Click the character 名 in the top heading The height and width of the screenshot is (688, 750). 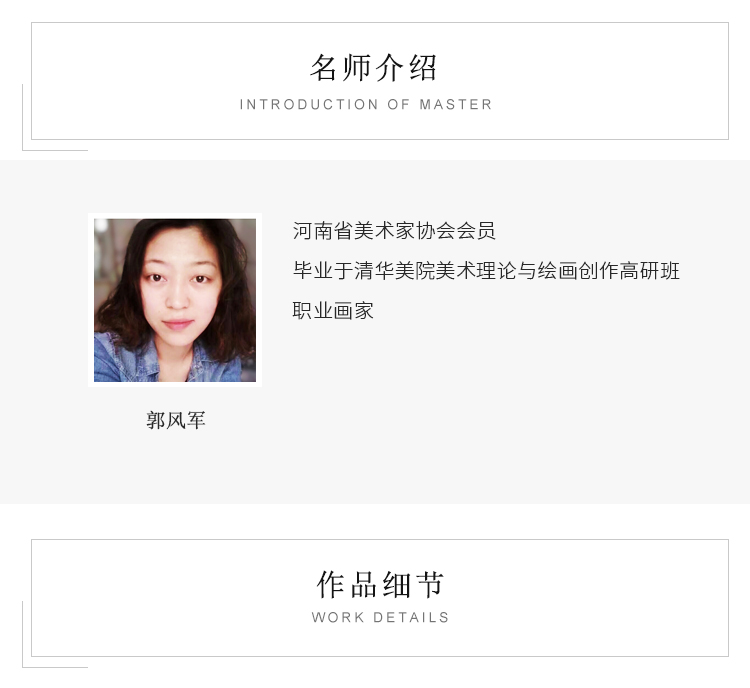[x=324, y=67]
